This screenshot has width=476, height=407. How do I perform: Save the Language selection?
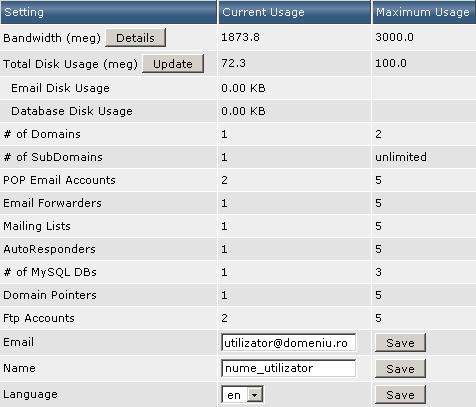tap(400, 395)
